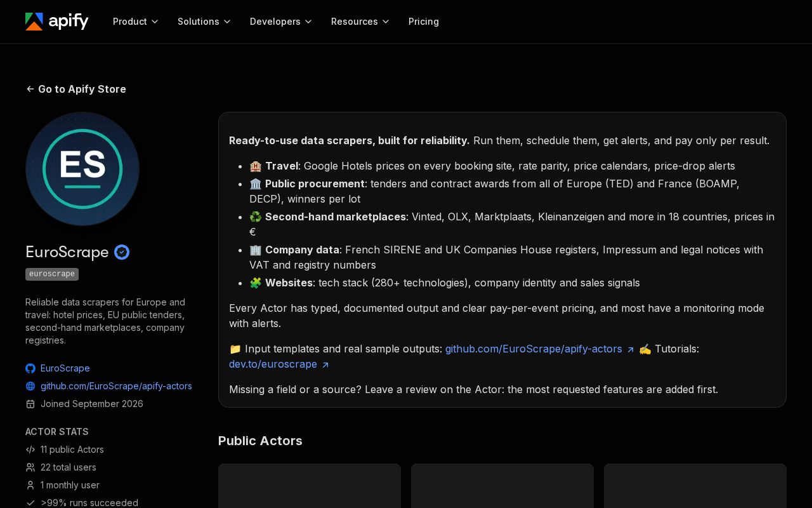Go to the Pricing page
Screen dimensions: 812x508
(424, 22)
